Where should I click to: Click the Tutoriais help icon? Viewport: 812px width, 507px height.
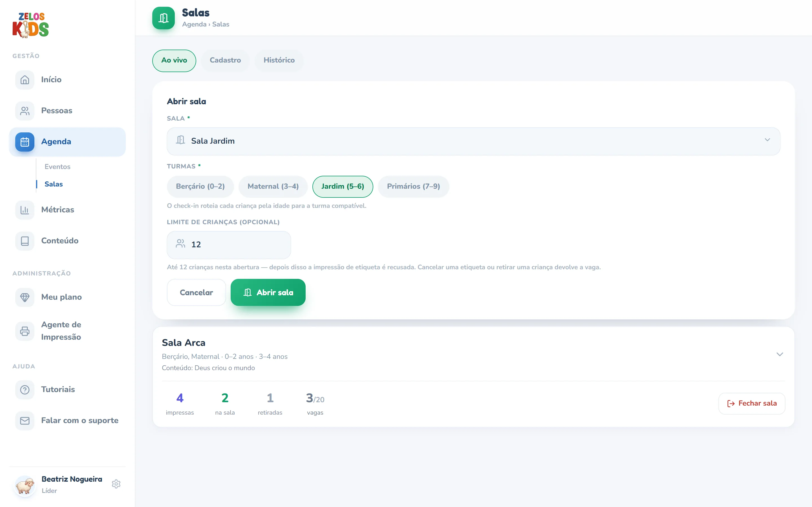tap(25, 390)
